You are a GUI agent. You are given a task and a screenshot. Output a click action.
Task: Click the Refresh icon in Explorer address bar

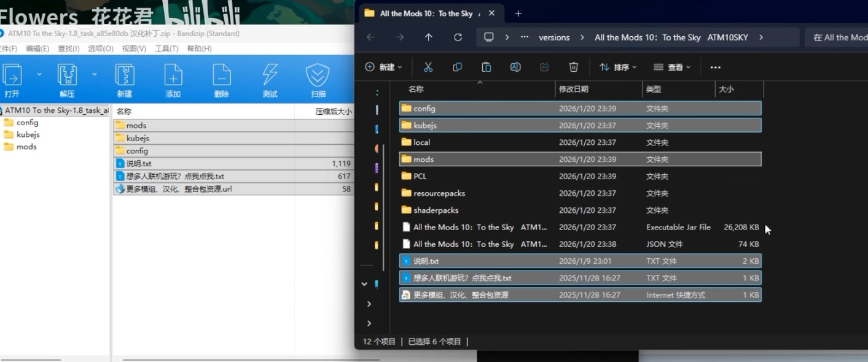[x=458, y=37]
